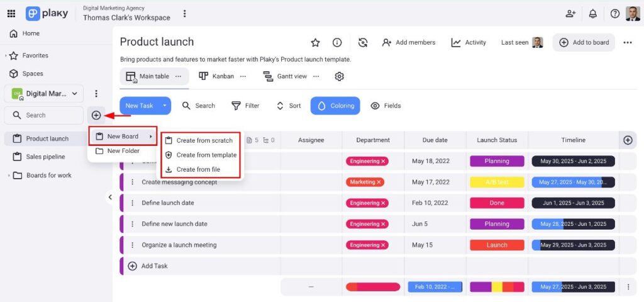Viewport: 644px width, 302px height.
Task: Switch to Kanban view tab
Action: pos(216,76)
